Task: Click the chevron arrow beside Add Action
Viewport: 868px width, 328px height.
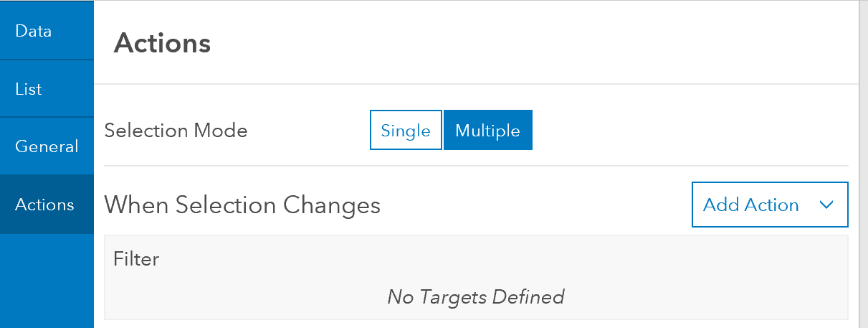Action: pyautogui.click(x=826, y=205)
